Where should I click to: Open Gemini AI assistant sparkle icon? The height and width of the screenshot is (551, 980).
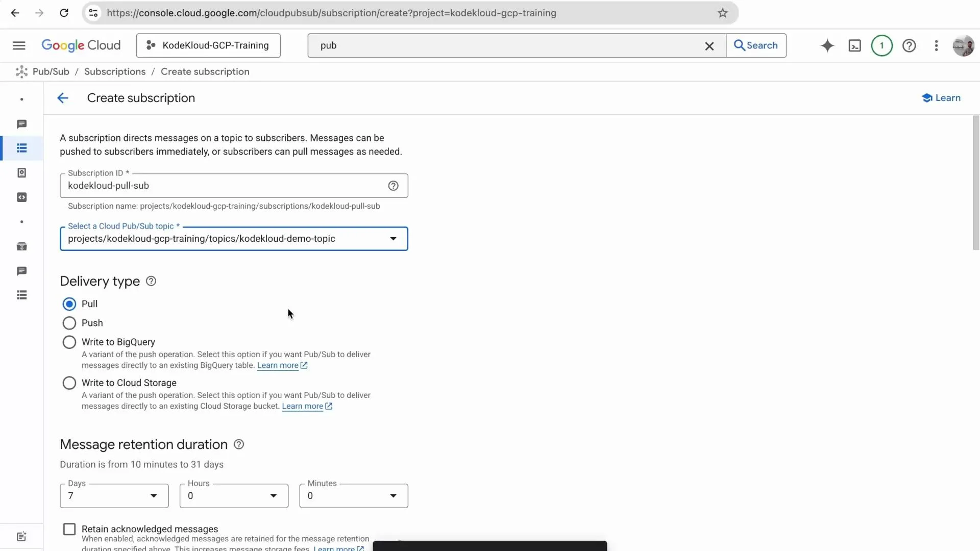click(x=827, y=45)
